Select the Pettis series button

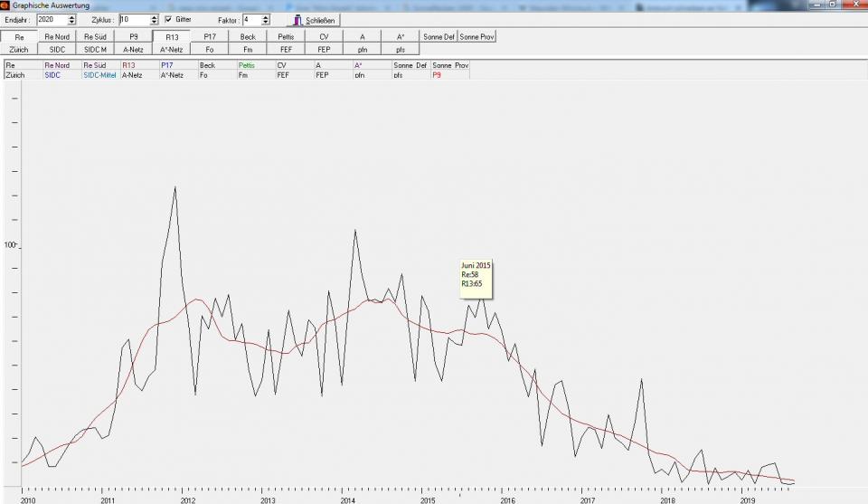286,37
